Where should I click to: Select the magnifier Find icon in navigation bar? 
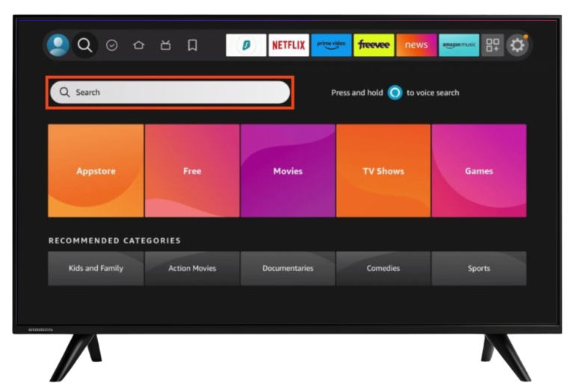coord(85,46)
